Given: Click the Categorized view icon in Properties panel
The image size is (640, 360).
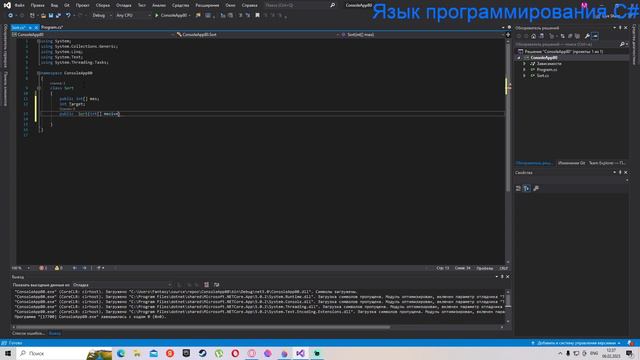Looking at the screenshot, I should [518, 188].
